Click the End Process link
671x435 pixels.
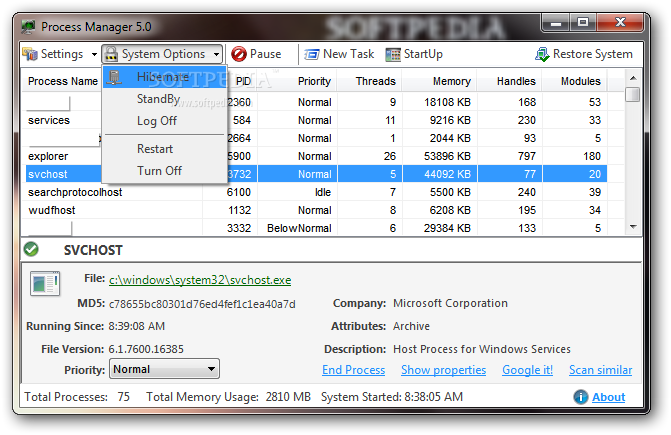tap(353, 370)
